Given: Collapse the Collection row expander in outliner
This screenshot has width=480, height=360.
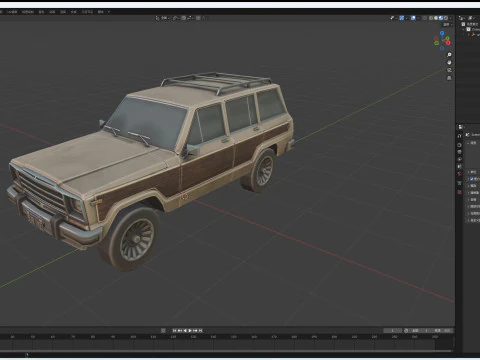Looking at the screenshot, I should click(463, 29).
